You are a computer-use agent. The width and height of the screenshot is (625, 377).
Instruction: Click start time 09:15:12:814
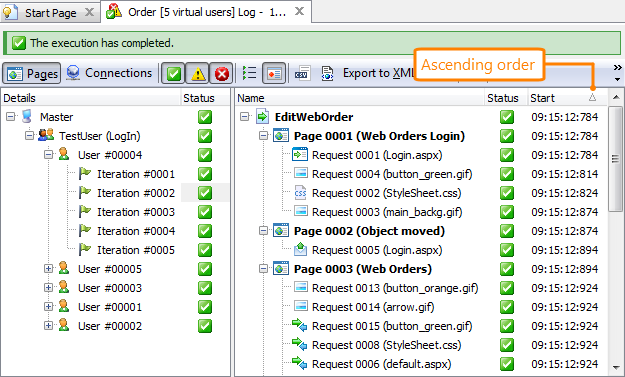click(x=564, y=174)
